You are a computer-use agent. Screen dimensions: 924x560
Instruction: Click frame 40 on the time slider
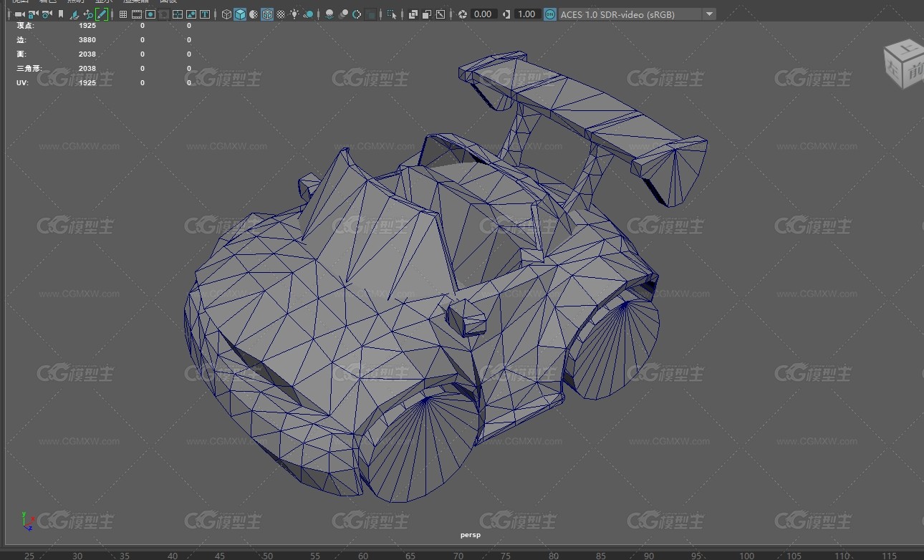pos(172,556)
